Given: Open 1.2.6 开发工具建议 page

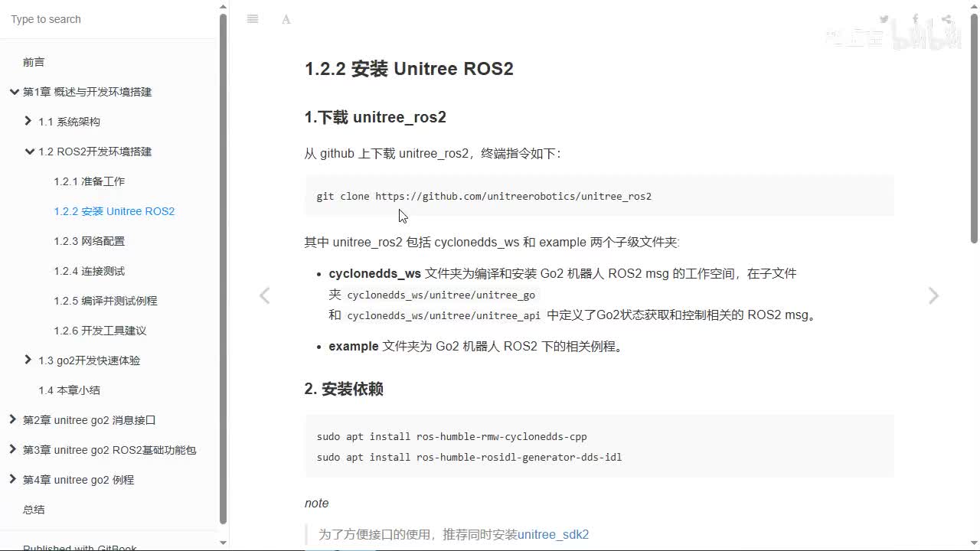Looking at the screenshot, I should [100, 331].
